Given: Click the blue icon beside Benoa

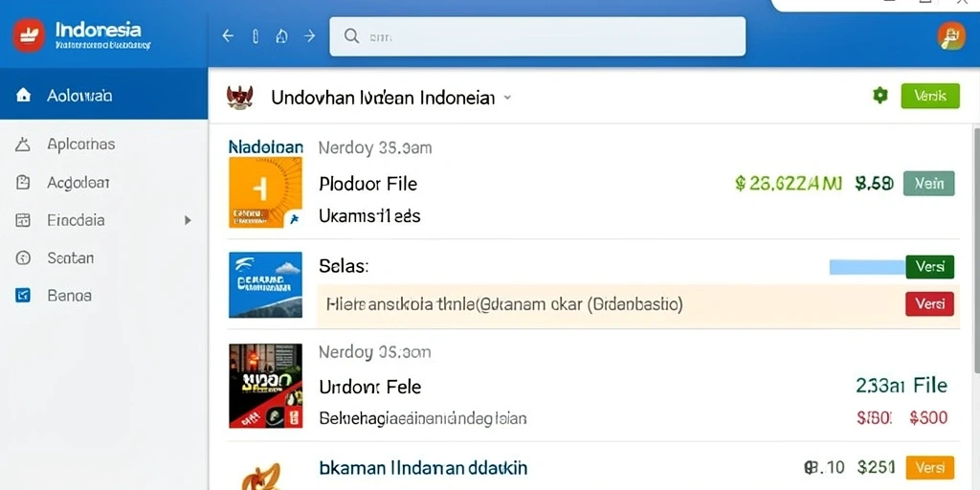Looking at the screenshot, I should pos(23,295).
